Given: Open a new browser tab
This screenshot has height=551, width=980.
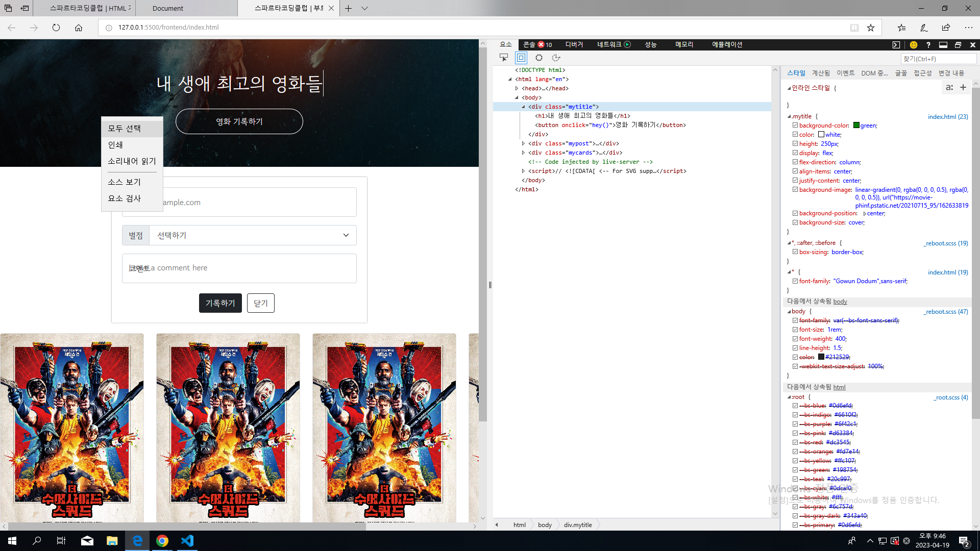Looking at the screenshot, I should click(x=349, y=8).
